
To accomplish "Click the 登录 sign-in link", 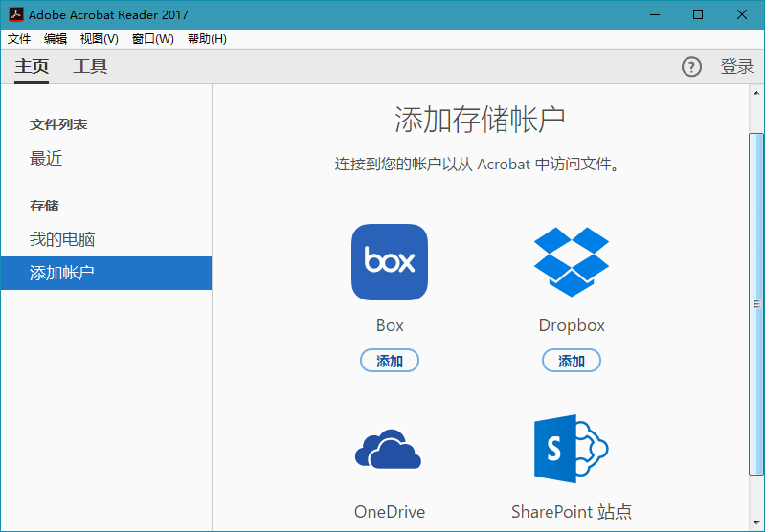I will click(737, 67).
